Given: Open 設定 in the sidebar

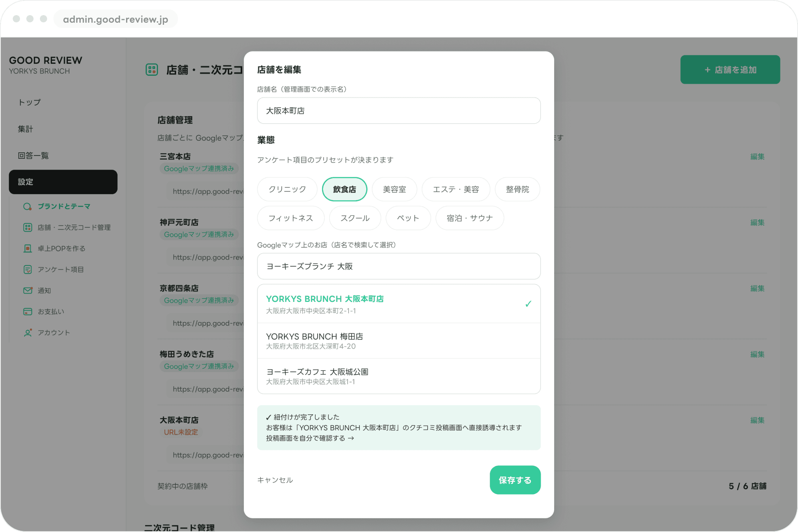Looking at the screenshot, I should [x=63, y=182].
